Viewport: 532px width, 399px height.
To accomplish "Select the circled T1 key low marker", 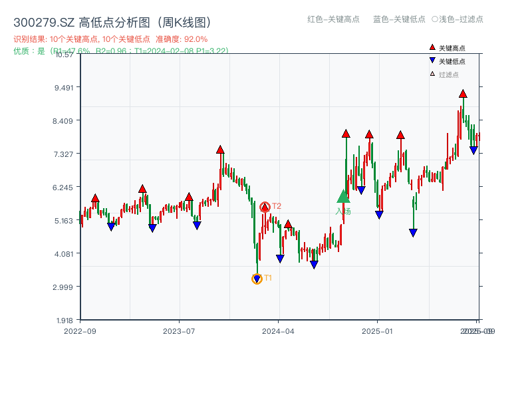I will [x=256, y=278].
